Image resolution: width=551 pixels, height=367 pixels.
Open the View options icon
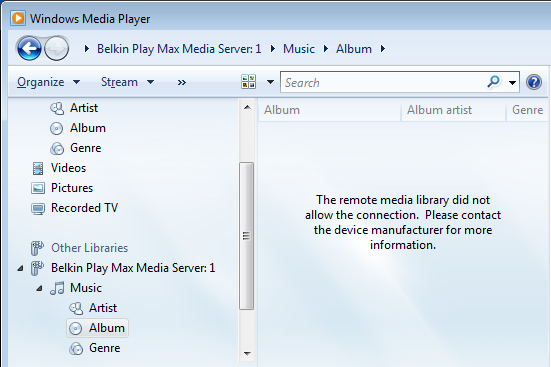(248, 82)
